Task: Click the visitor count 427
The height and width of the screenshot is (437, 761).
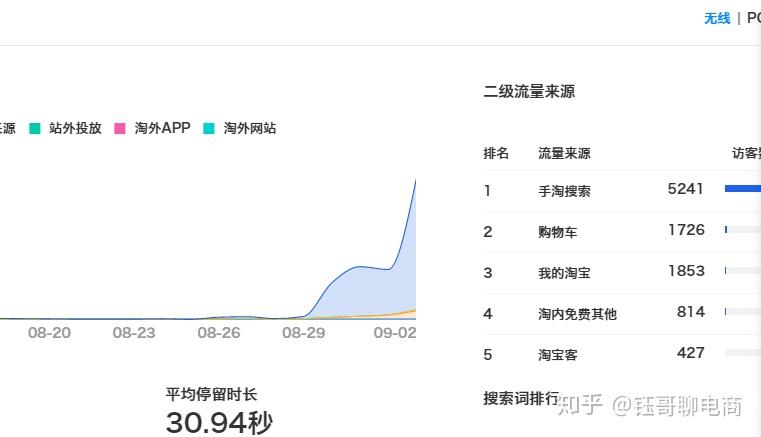Action: [691, 353]
